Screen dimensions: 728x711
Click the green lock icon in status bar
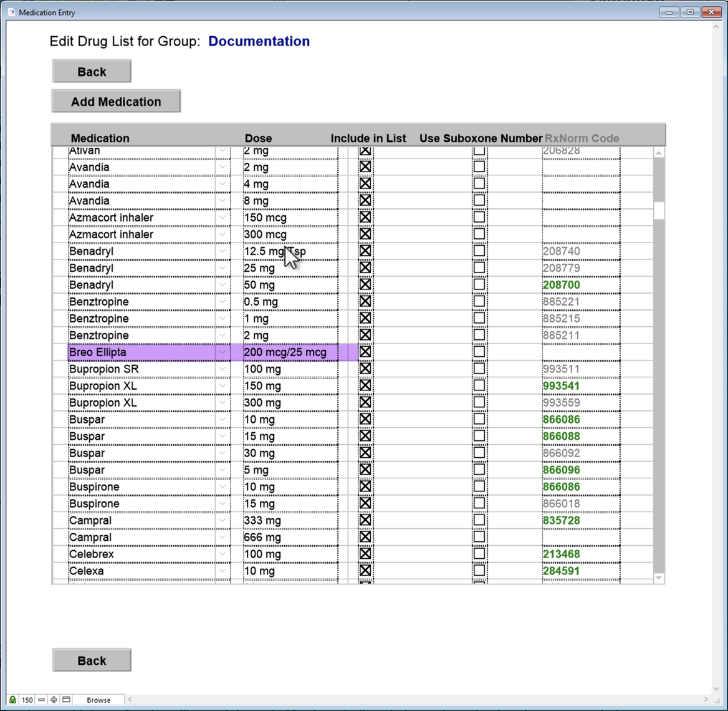[12, 700]
